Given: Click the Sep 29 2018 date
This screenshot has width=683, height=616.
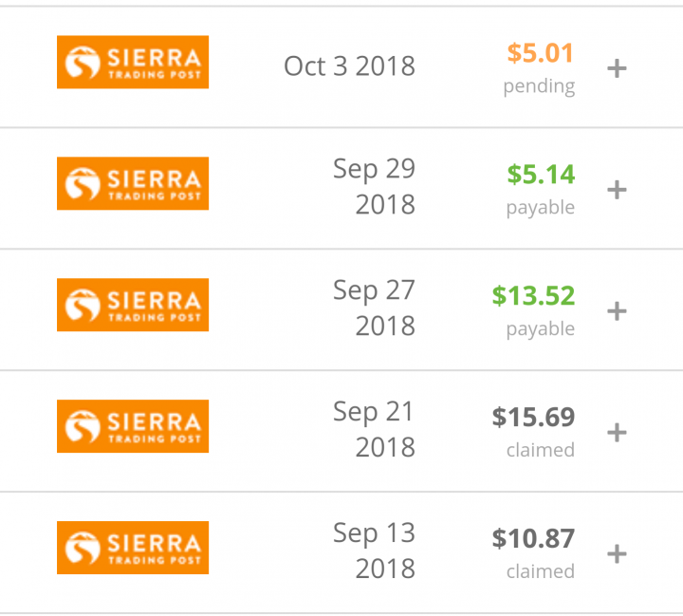Looking at the screenshot, I should click(x=374, y=187).
